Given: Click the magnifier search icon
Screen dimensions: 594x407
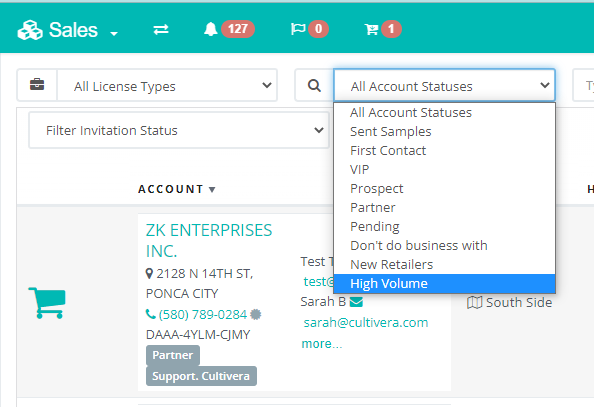Looking at the screenshot, I should click(x=314, y=86).
